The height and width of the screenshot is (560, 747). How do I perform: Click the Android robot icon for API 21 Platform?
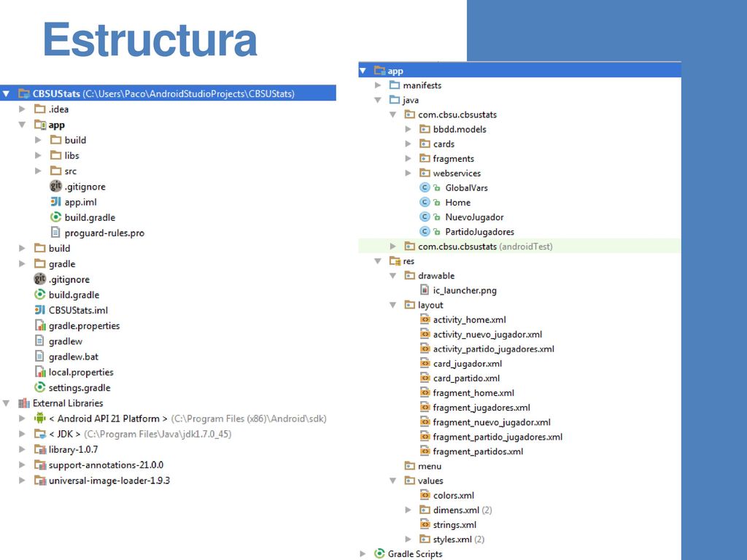(40, 418)
